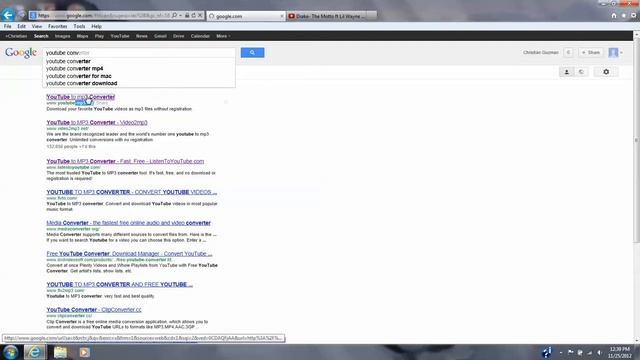Show hidden system tray icons arrow
Viewport: 640px width, 360px height.
tap(561, 352)
